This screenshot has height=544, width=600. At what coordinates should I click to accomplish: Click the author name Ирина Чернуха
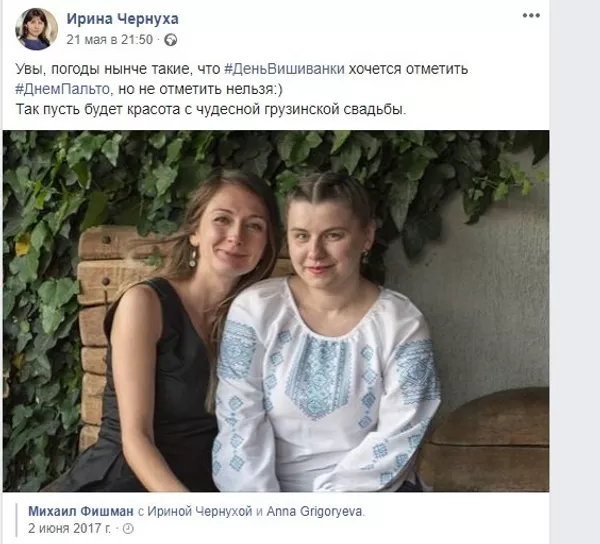[122, 19]
